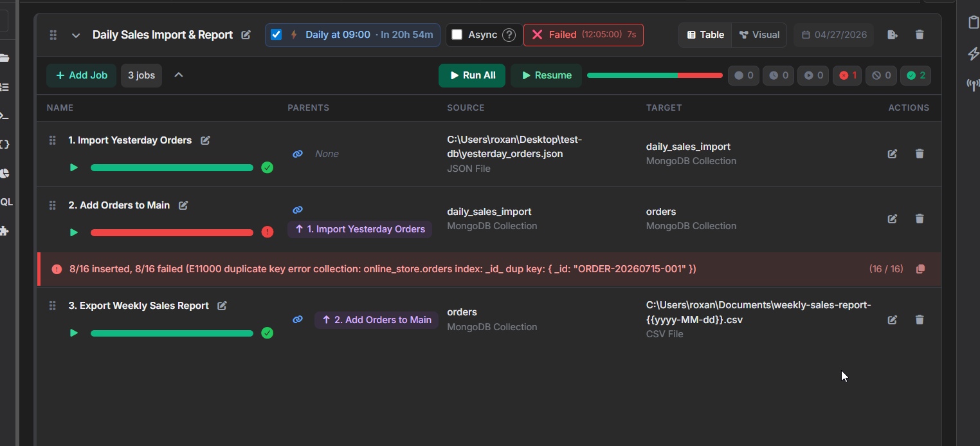Select the yesterday_orders.json source path
The height and width of the screenshot is (446, 980).
[514, 147]
